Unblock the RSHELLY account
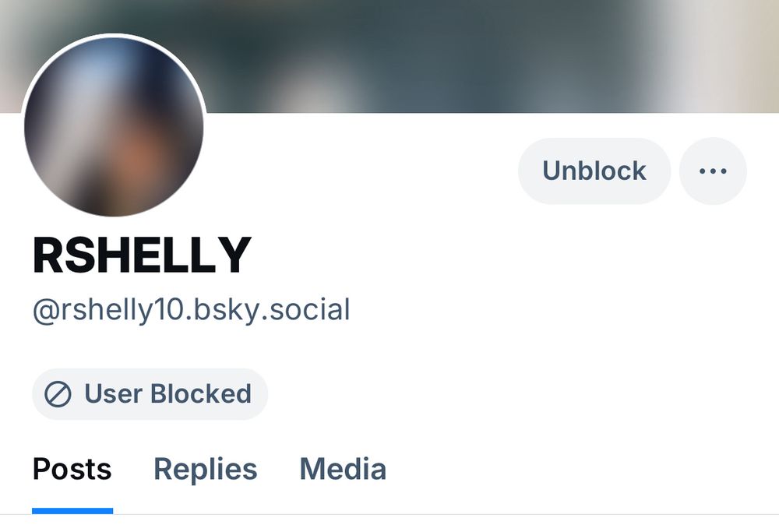Screen dimensions: 779x532 594,171
